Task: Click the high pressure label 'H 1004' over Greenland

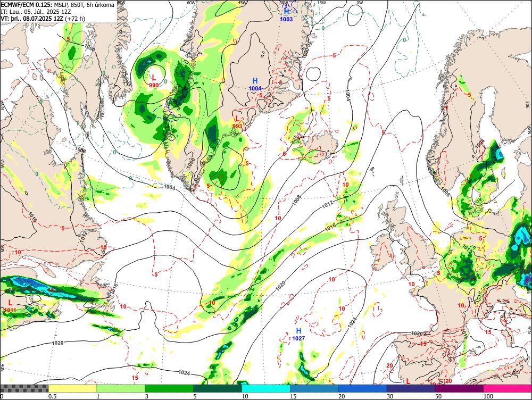Action: (255, 85)
